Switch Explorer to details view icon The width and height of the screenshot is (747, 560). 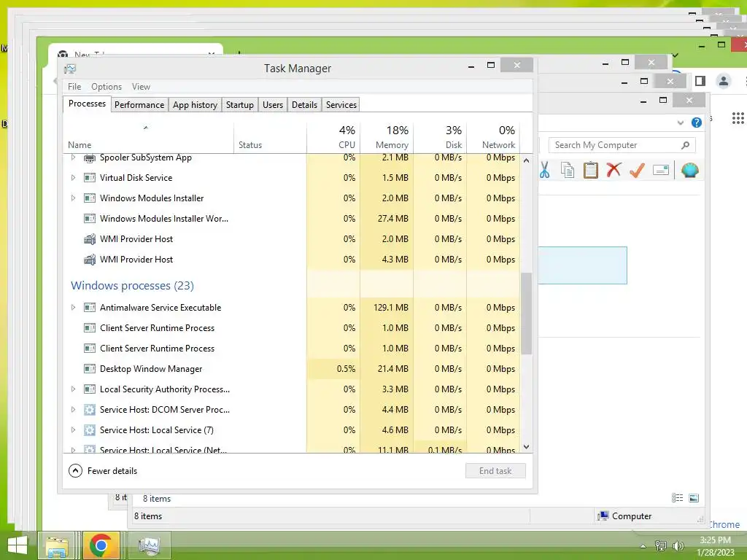click(x=678, y=498)
